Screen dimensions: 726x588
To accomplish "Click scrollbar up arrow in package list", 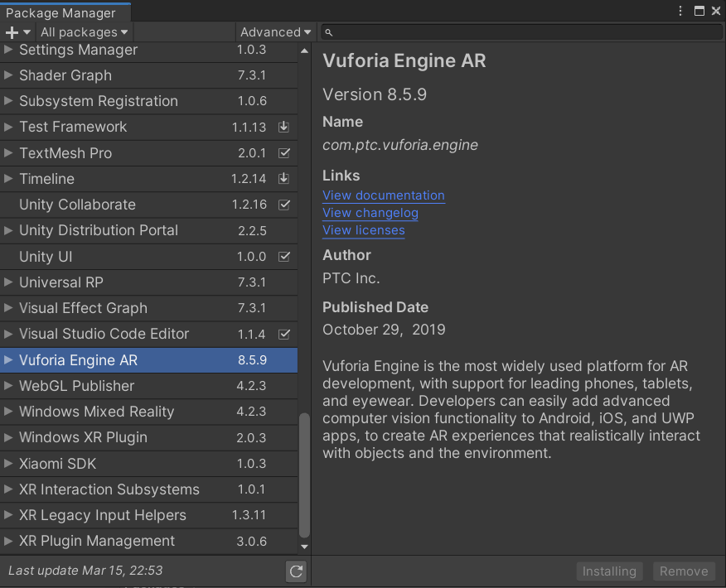I will (x=304, y=51).
